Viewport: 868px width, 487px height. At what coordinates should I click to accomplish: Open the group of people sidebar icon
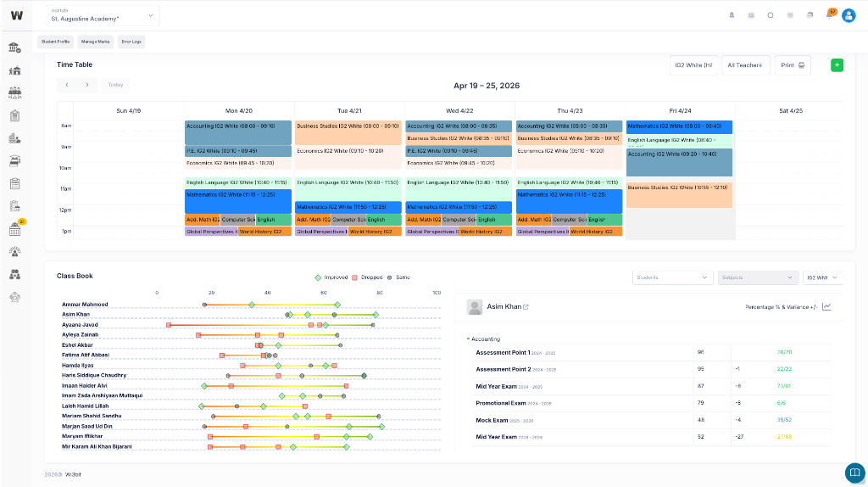(x=15, y=92)
